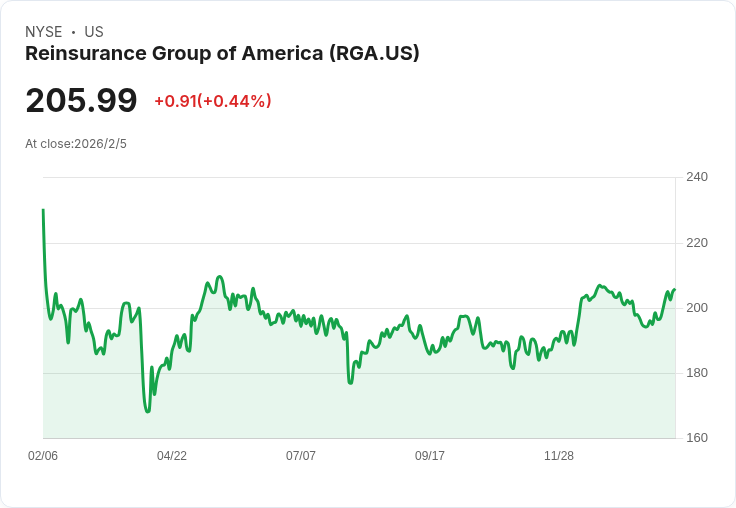Click the Reinsurance Group of America title
Image resolution: width=736 pixels, height=508 pixels.
point(222,54)
